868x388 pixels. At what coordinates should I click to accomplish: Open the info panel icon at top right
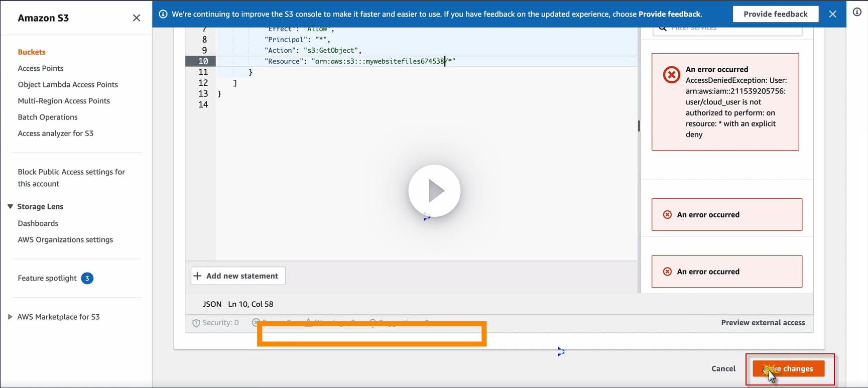[x=857, y=12]
